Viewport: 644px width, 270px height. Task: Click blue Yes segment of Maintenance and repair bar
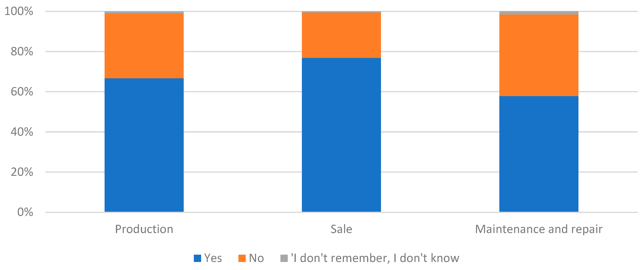[539, 154]
